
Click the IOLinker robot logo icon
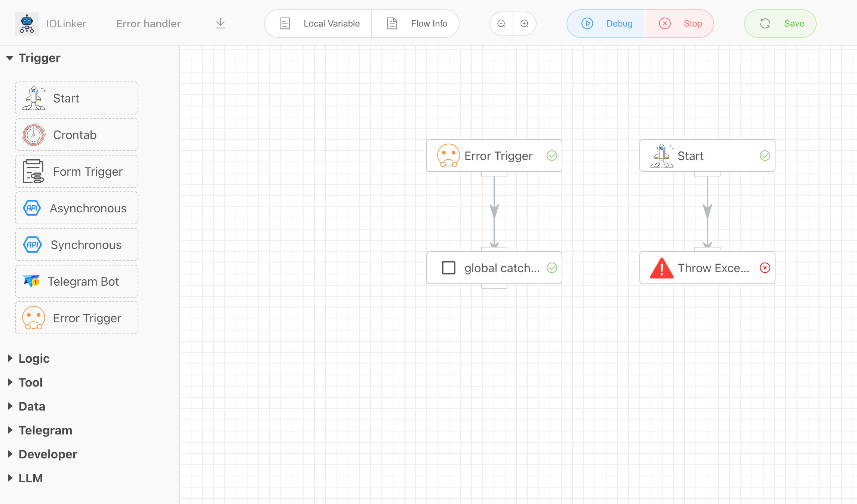27,24
